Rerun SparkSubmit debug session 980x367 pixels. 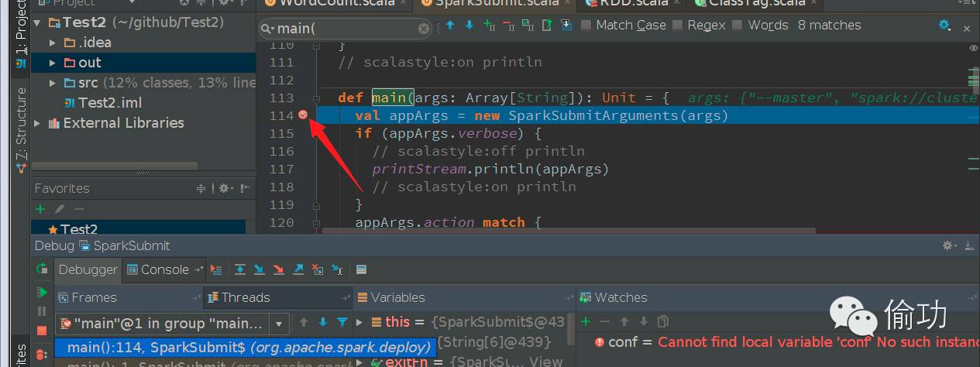(x=42, y=269)
